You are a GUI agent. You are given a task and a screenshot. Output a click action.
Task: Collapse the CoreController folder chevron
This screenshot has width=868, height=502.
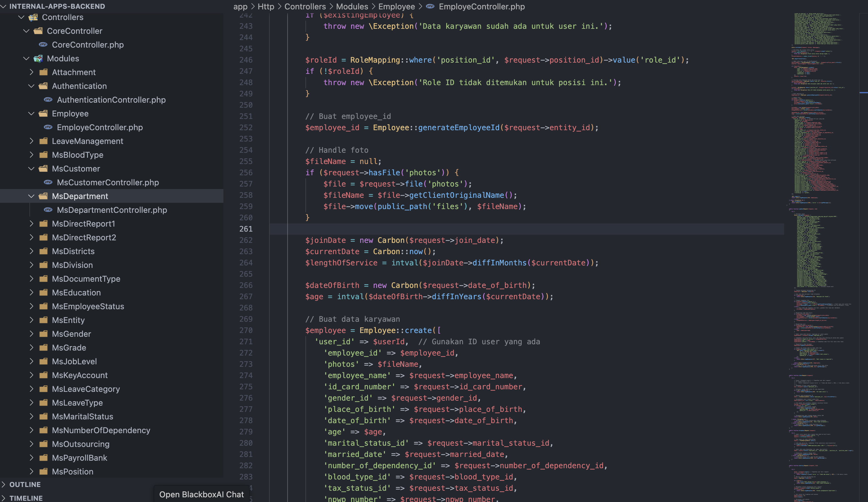[x=26, y=31]
